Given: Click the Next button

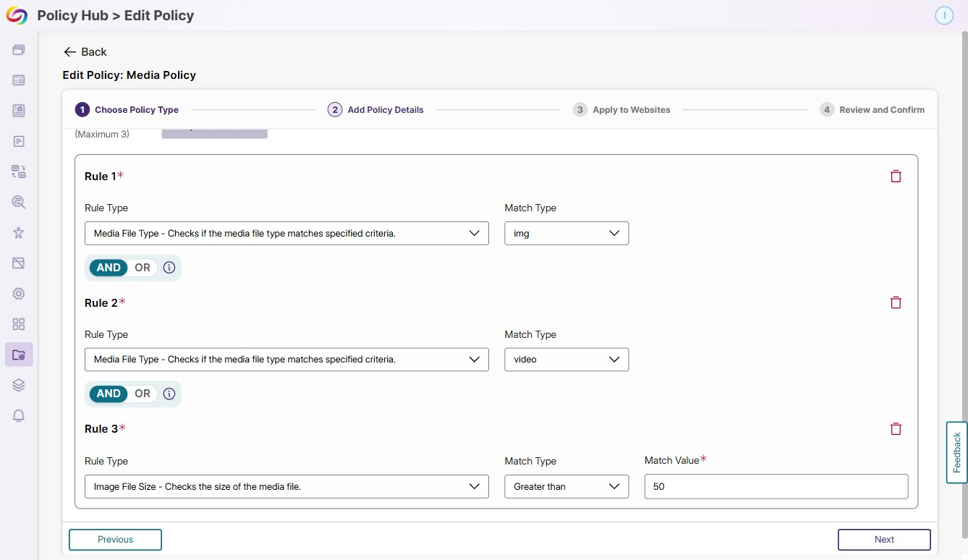Looking at the screenshot, I should 884,540.
